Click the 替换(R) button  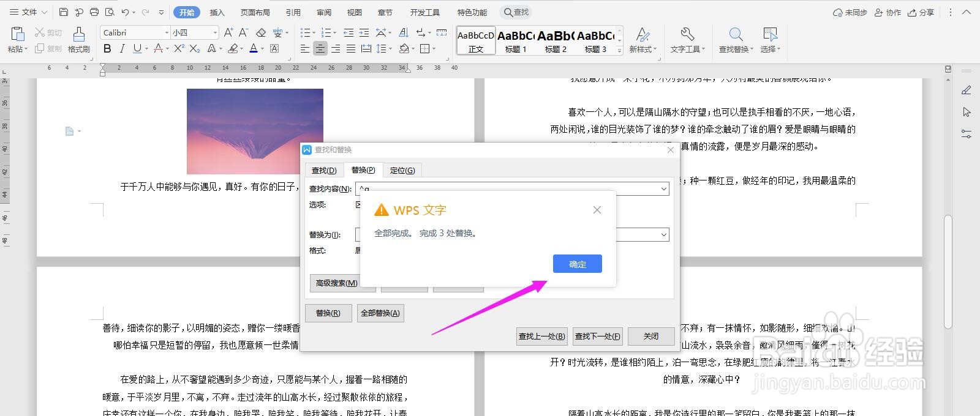tap(328, 313)
